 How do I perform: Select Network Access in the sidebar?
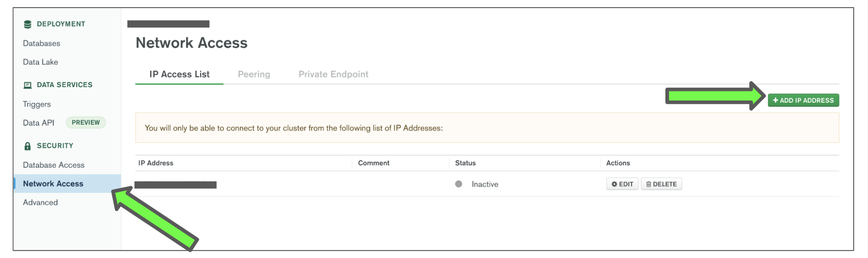pyautogui.click(x=53, y=183)
